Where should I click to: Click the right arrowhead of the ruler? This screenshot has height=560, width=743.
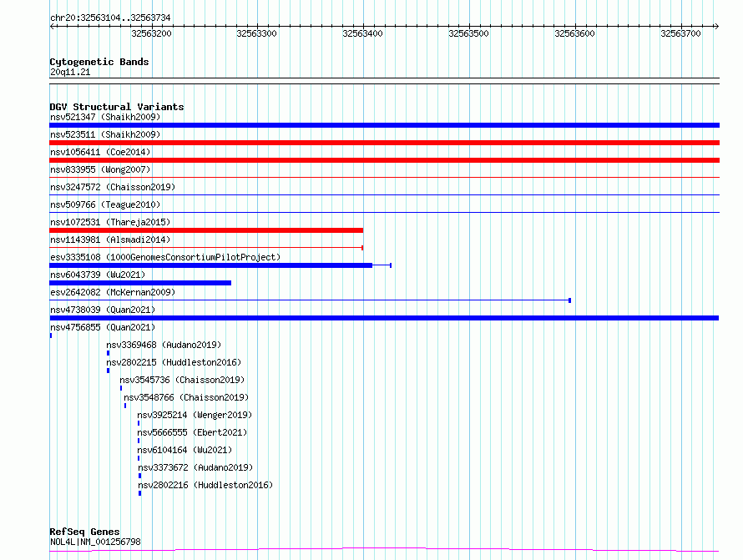click(716, 27)
